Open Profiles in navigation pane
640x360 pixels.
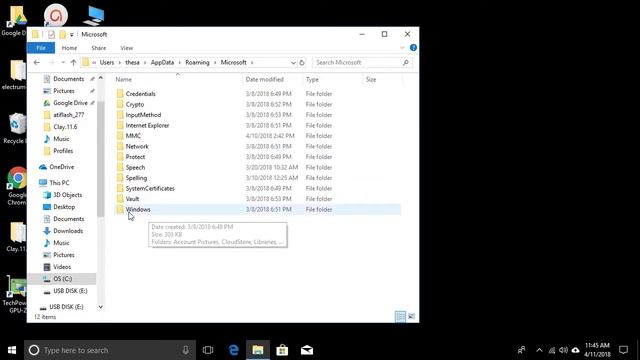click(x=63, y=151)
